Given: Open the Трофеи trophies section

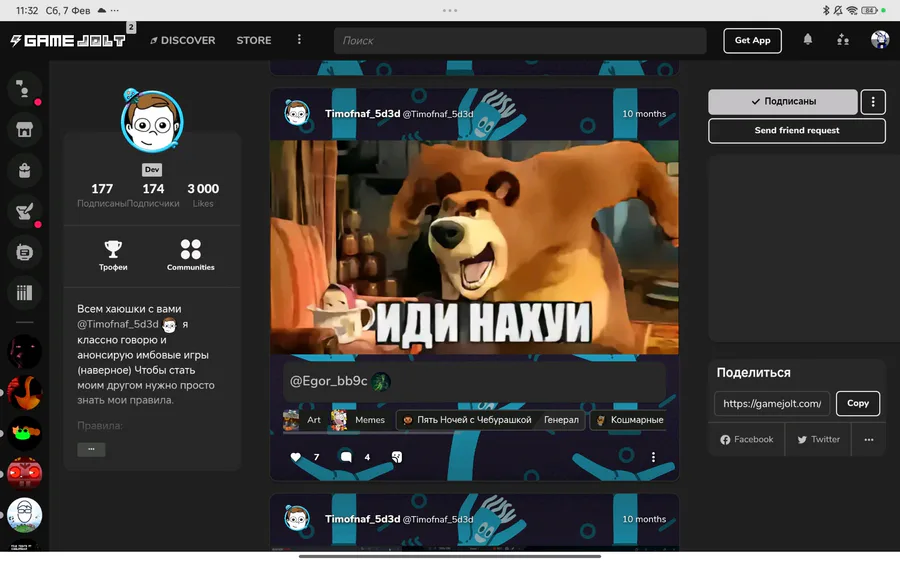Looking at the screenshot, I should (113, 255).
